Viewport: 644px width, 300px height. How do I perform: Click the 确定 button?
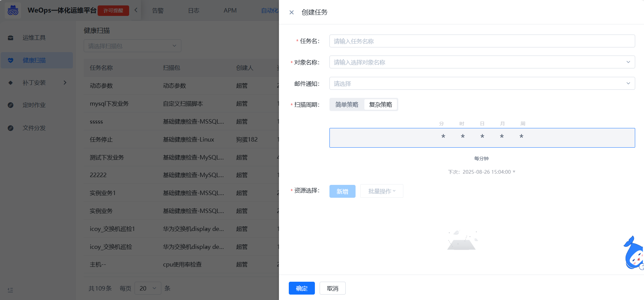pyautogui.click(x=301, y=288)
